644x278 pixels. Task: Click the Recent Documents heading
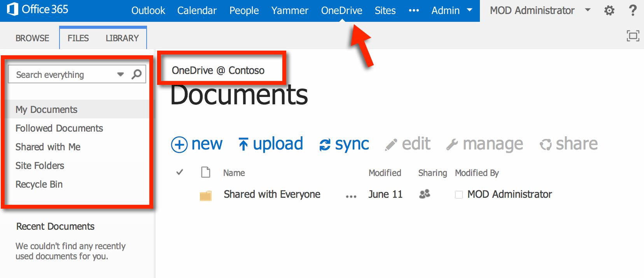[55, 226]
